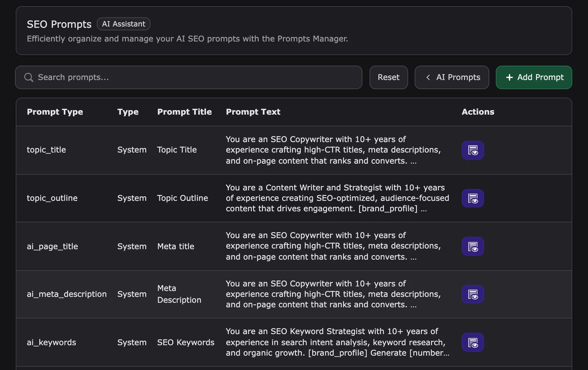This screenshot has width=588, height=370.
Task: View the topic_title prompt details
Action: click(473, 150)
